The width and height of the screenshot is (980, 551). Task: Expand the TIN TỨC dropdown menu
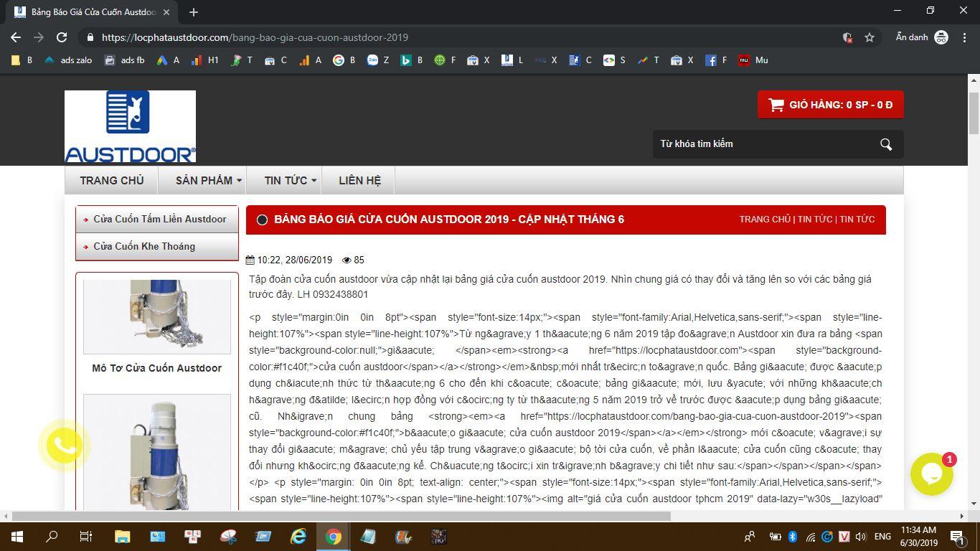[x=290, y=180]
